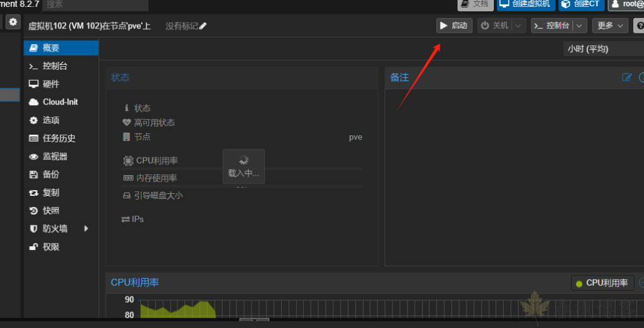Expand the 防火墙 submenu arrow

86,229
